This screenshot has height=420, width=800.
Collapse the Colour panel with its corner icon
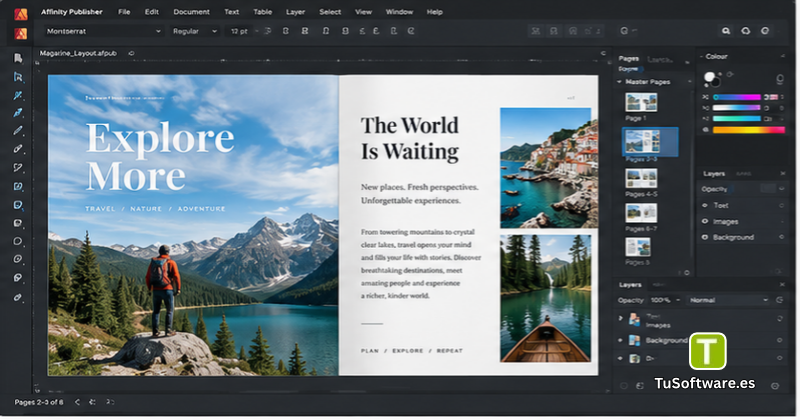783,56
